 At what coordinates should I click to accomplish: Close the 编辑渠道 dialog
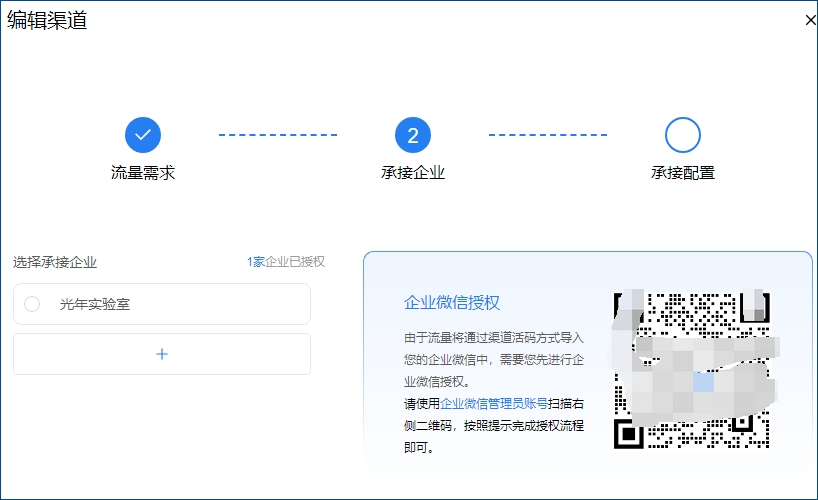click(810, 20)
